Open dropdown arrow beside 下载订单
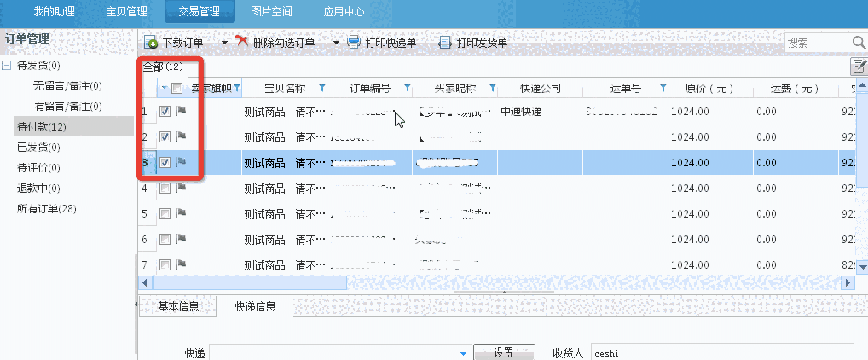 click(225, 42)
